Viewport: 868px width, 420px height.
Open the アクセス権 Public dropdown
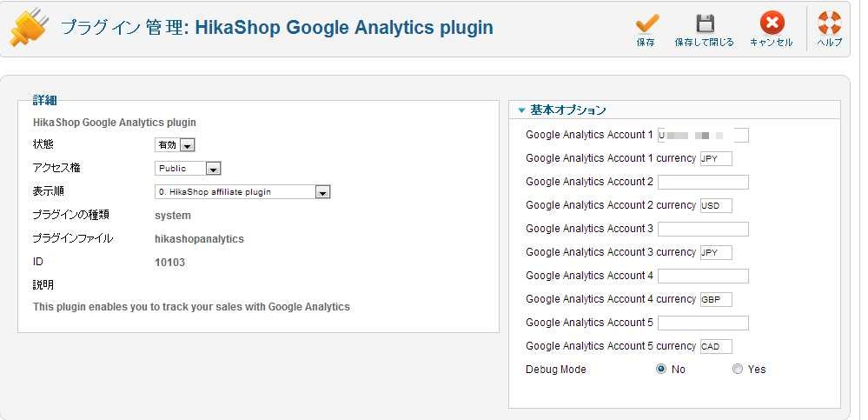188,169
